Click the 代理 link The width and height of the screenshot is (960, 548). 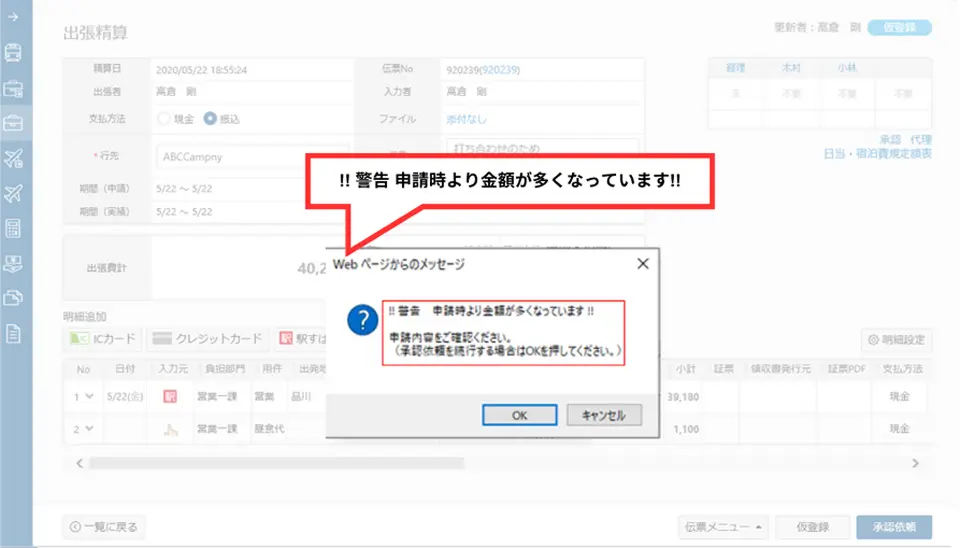(921, 140)
